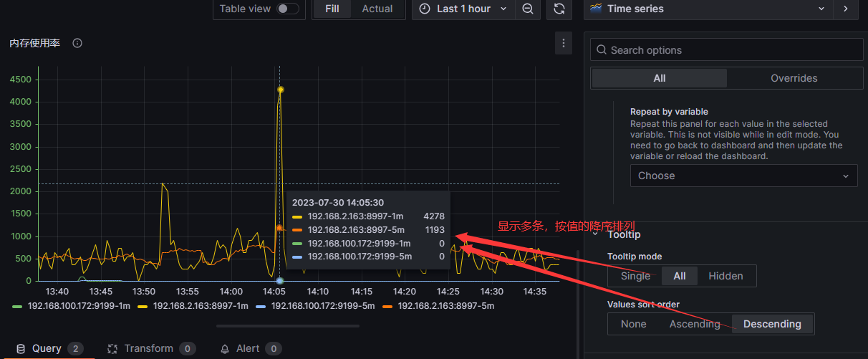Open the Transform tab
The image size is (868, 359).
pyautogui.click(x=150, y=348)
